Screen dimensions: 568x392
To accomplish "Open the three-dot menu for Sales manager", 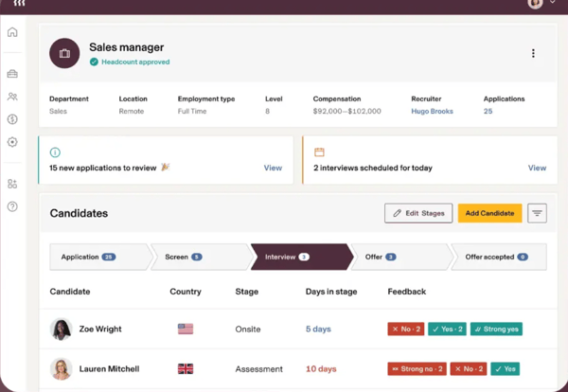I will 533,53.
